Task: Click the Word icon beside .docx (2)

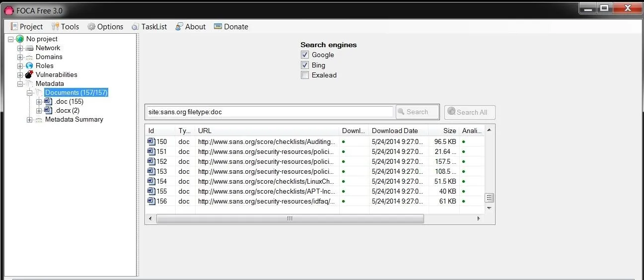Action: (x=48, y=110)
